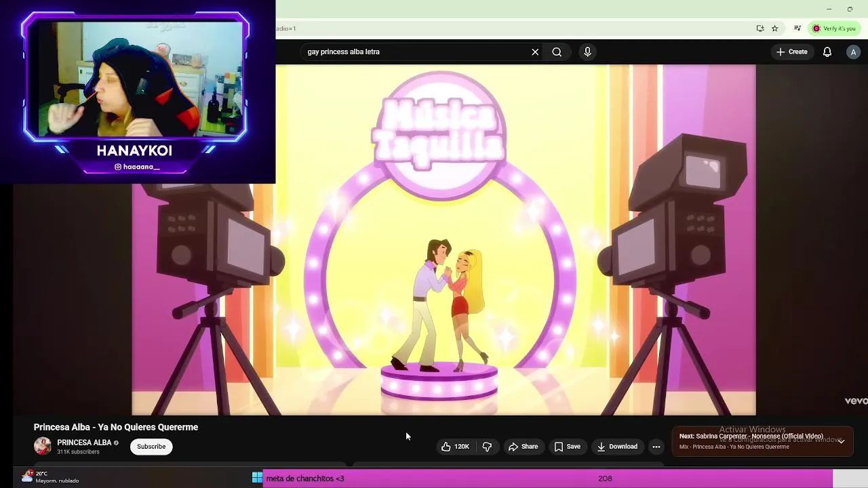Image resolution: width=868 pixels, height=488 pixels.
Task: Expand the Next up mix panel chevron
Action: [841, 441]
